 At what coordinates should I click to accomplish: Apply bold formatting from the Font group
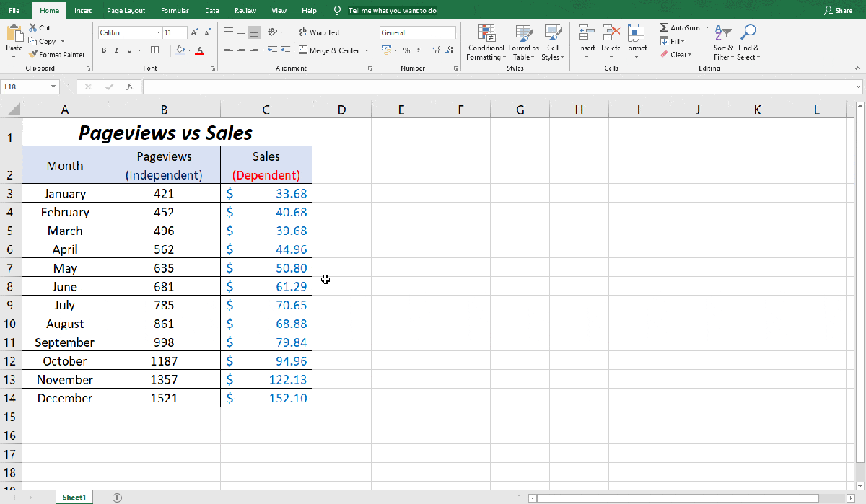pyautogui.click(x=105, y=50)
